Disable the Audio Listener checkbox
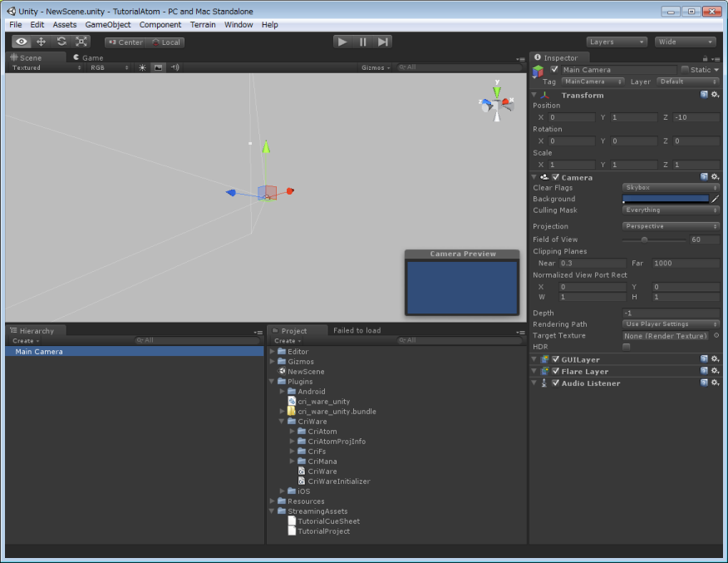 coord(556,383)
